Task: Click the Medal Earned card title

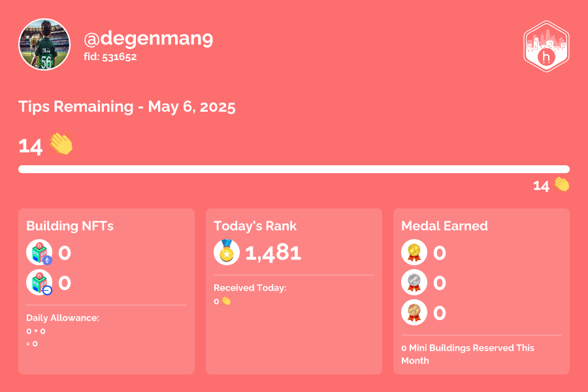Action: [444, 226]
